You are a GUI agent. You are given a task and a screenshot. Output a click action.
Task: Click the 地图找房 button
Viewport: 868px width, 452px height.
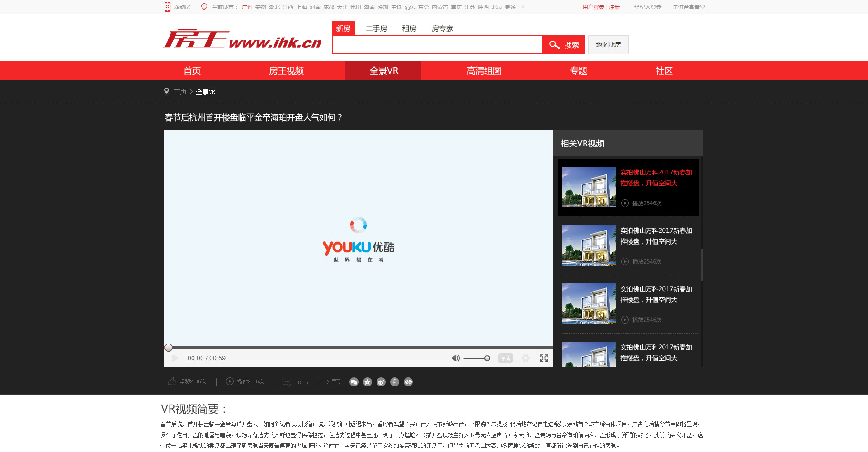608,45
